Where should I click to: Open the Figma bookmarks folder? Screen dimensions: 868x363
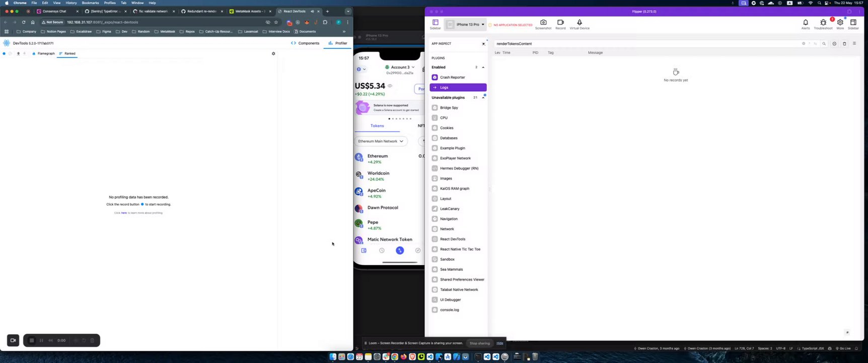(103, 31)
